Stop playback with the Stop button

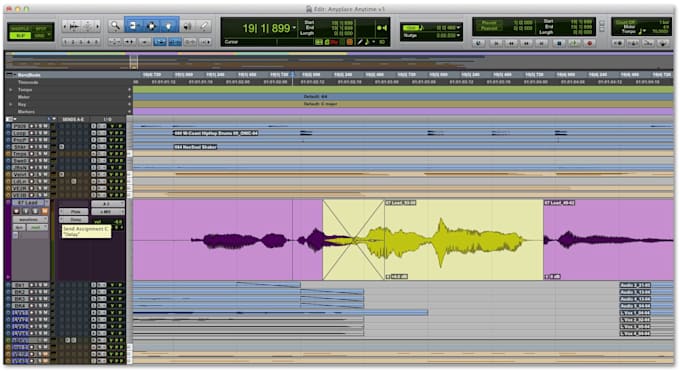click(x=559, y=43)
